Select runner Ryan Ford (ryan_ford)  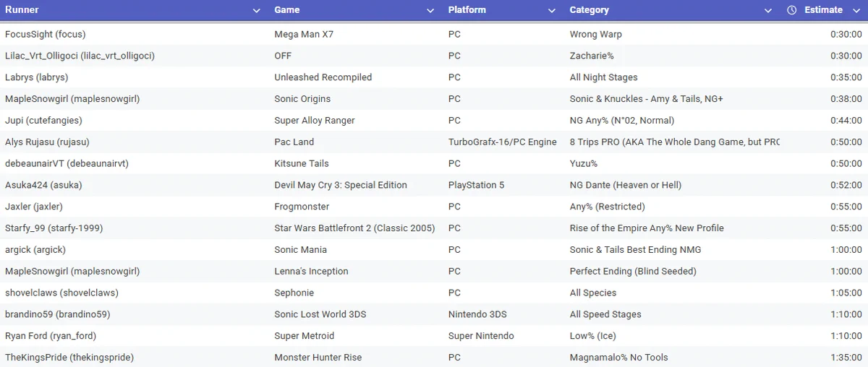pos(51,336)
